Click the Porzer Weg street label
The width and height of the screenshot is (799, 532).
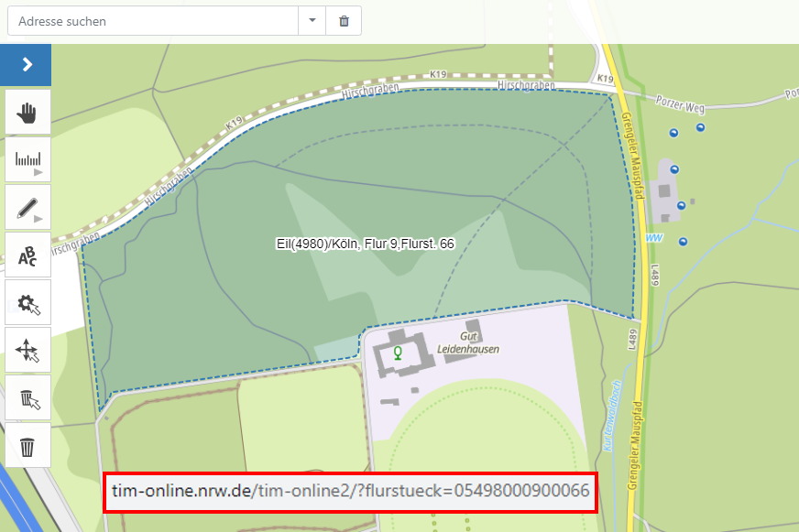coord(680,103)
